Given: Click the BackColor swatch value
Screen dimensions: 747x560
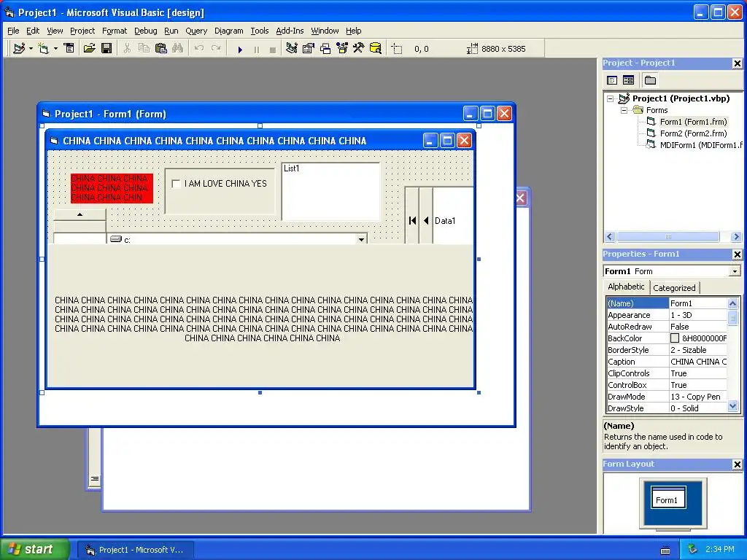Looking at the screenshot, I should coord(675,338).
